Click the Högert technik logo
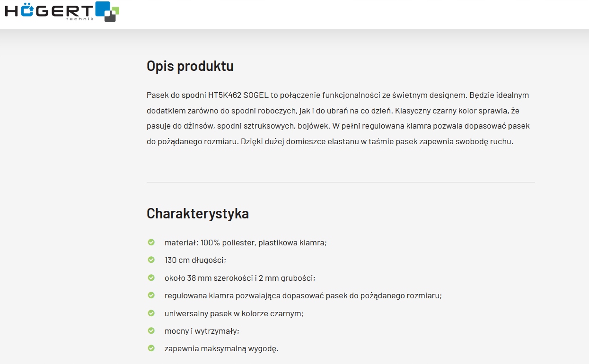 [x=62, y=11]
